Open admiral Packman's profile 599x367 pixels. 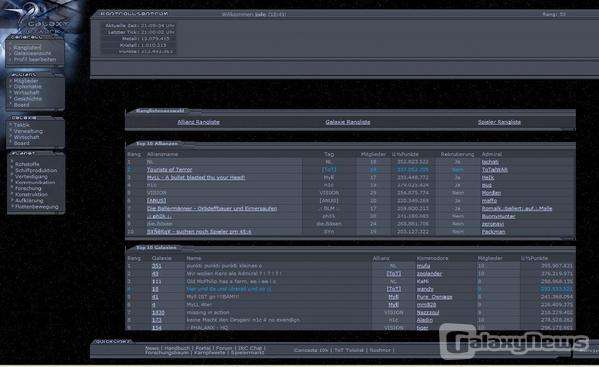(x=493, y=232)
